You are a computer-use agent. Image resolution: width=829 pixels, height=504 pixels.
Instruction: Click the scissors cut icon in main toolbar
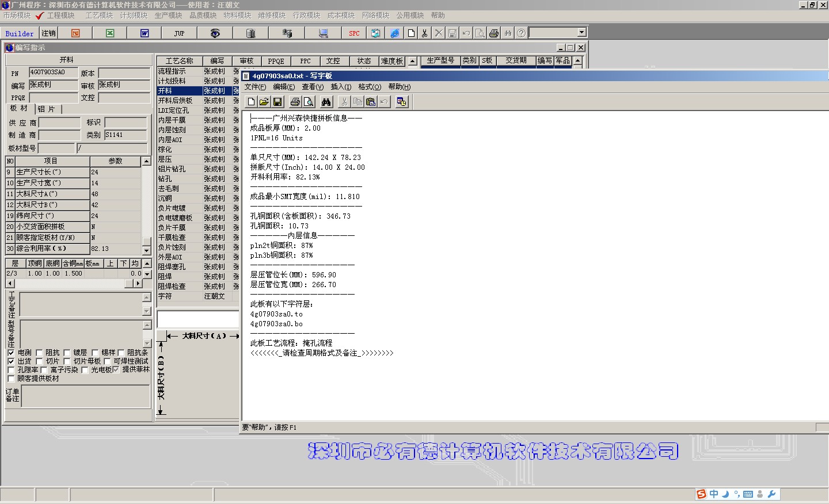[425, 33]
